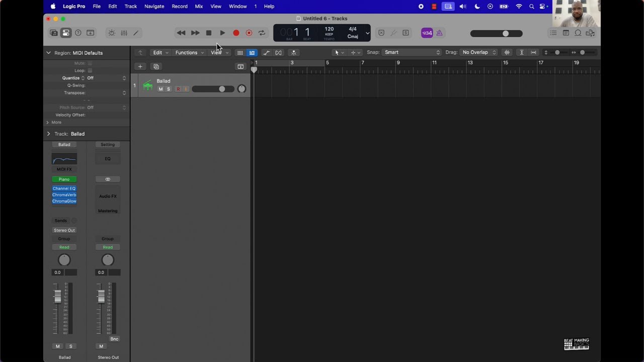
Task: Click the 4/4 time signature
Action: coord(353,29)
